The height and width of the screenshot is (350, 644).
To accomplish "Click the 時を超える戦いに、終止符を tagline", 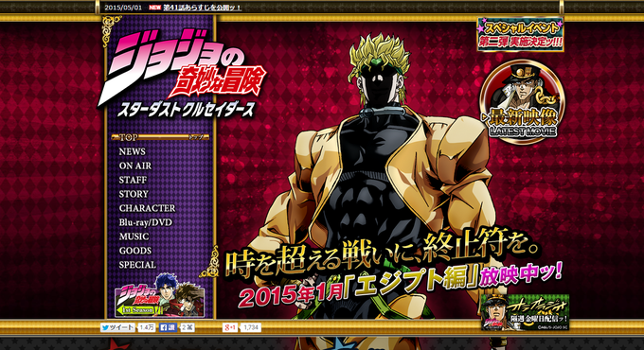I will point(382,254).
